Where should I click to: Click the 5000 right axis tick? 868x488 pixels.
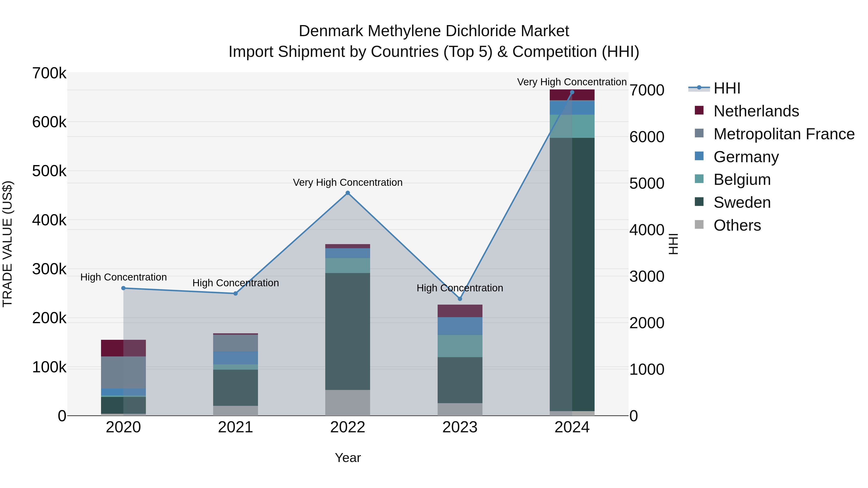pyautogui.click(x=647, y=184)
